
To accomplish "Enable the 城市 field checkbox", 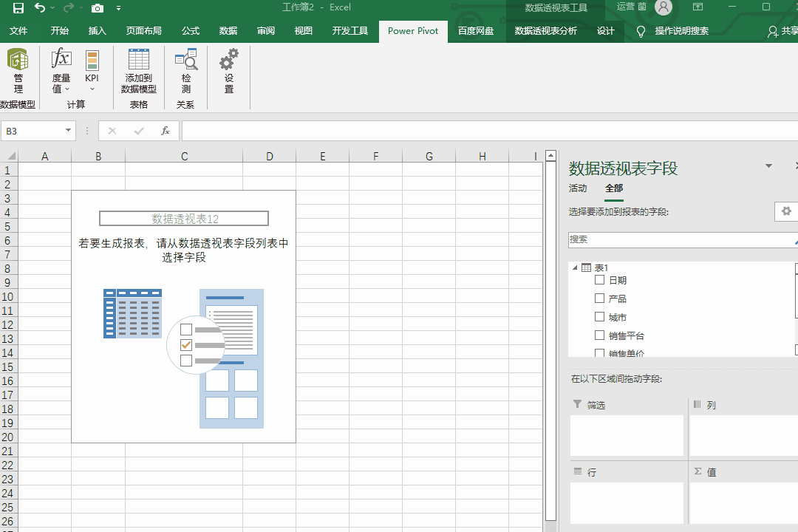I will pos(599,317).
